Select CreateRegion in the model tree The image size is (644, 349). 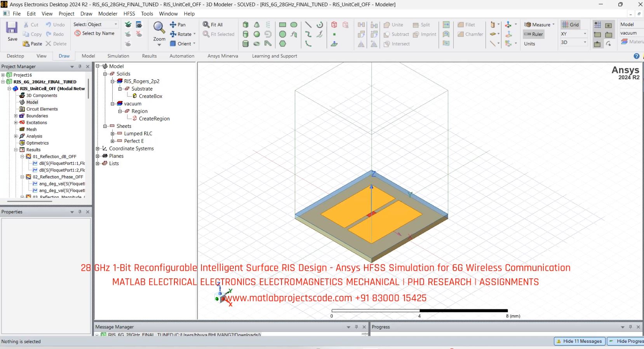click(x=154, y=119)
